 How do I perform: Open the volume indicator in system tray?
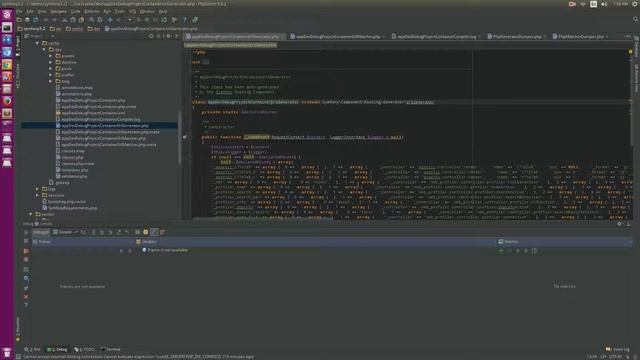[x=604, y=4]
